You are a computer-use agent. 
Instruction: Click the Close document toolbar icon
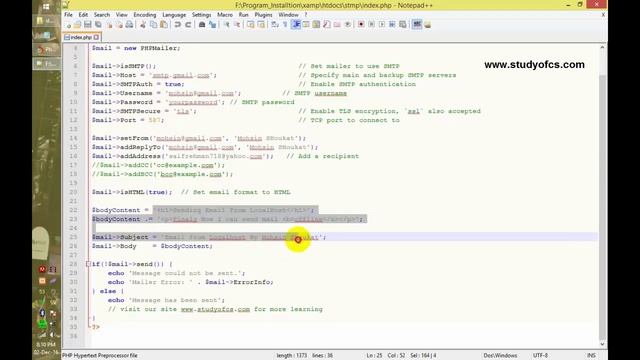click(109, 25)
